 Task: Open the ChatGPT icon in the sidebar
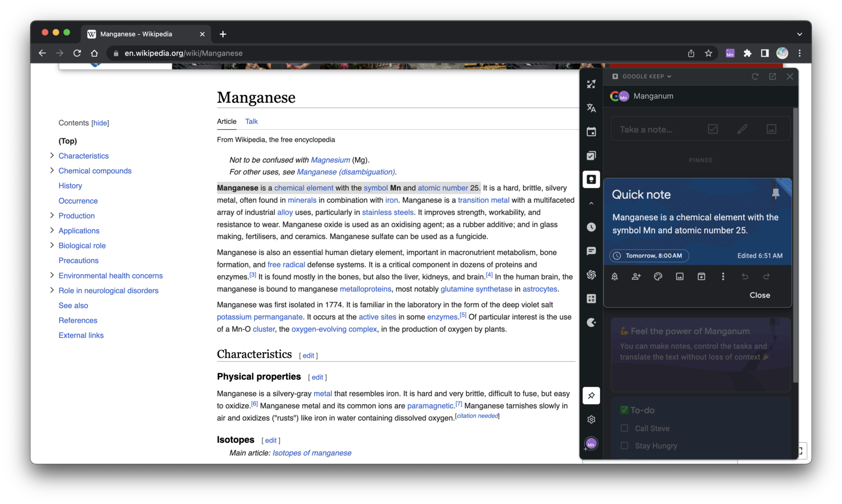[591, 275]
